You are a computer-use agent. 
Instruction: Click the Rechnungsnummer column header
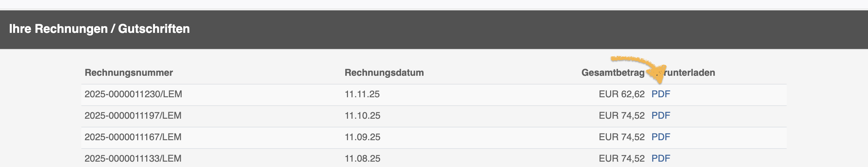coord(129,72)
